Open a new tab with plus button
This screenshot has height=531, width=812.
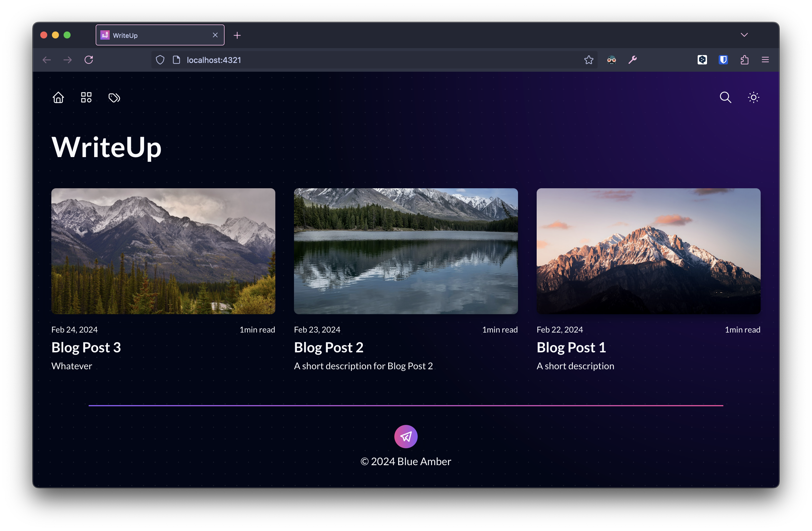point(237,35)
